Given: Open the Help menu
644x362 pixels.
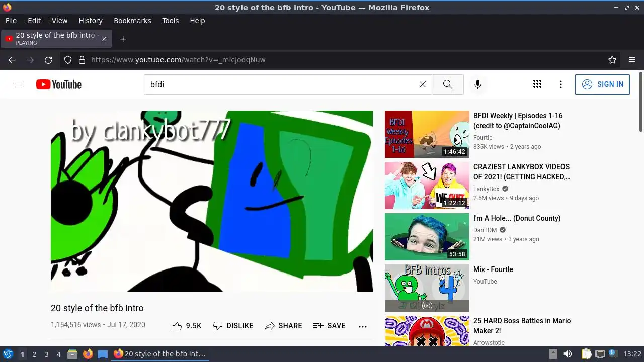Looking at the screenshot, I should click(197, 21).
